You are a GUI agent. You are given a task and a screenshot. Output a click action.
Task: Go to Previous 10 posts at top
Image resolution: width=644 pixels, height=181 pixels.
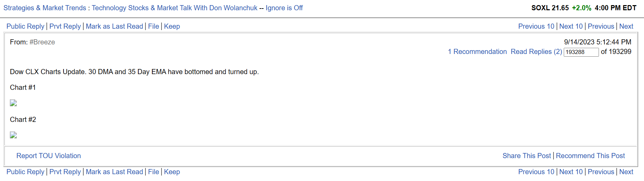[536, 26]
